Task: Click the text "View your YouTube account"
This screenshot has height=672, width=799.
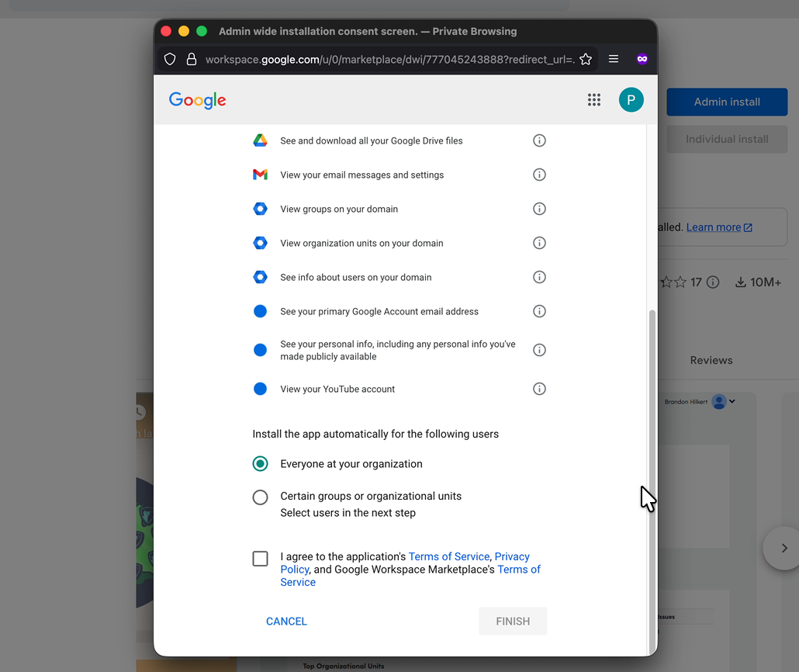Action: (337, 389)
